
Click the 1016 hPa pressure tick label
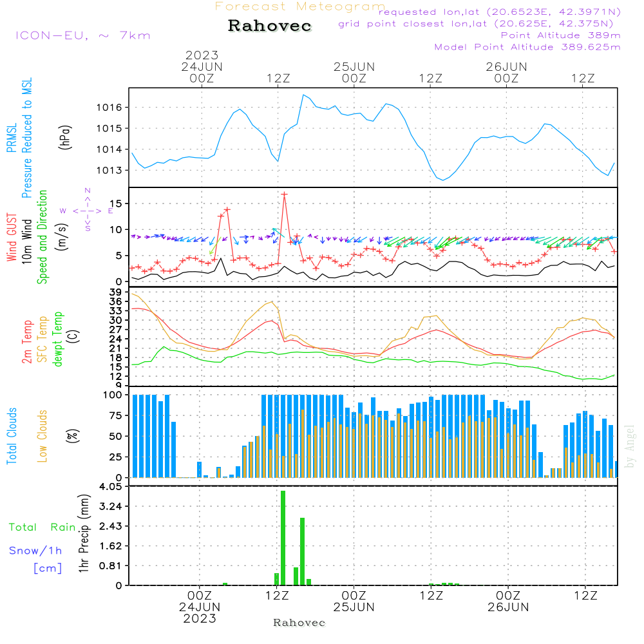(x=110, y=107)
